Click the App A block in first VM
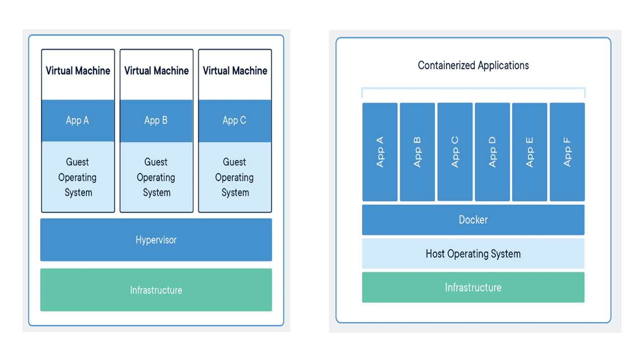The height and width of the screenshot is (362, 644). click(78, 121)
